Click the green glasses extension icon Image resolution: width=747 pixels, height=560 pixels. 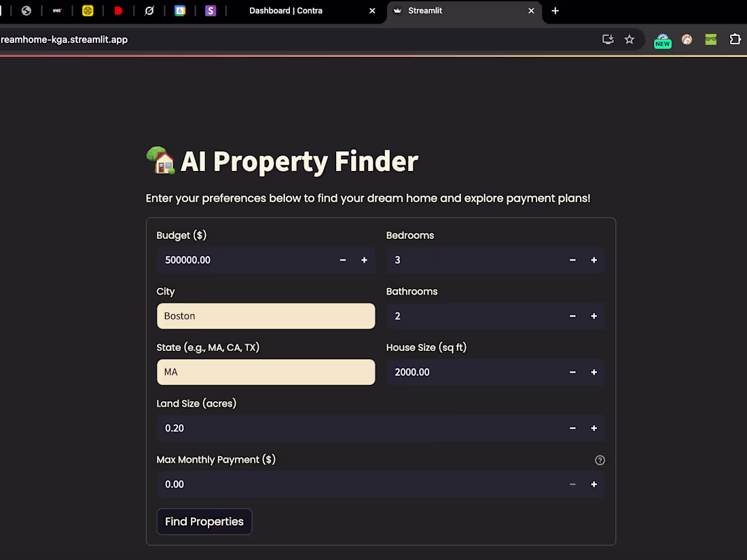pos(710,39)
